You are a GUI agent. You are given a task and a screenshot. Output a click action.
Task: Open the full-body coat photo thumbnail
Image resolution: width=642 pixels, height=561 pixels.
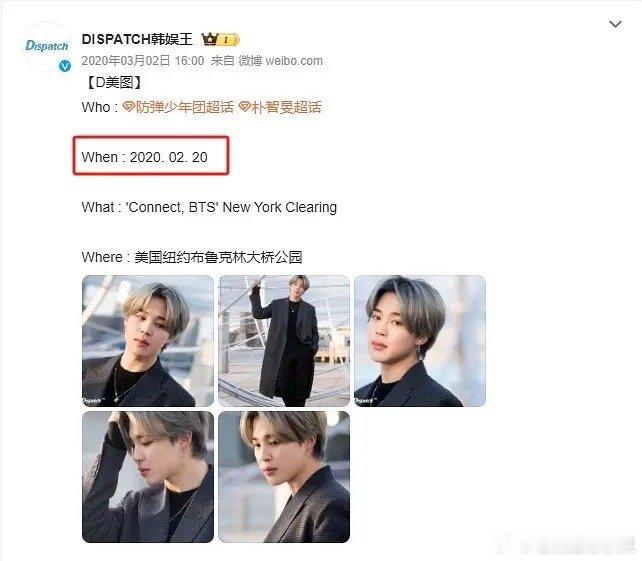pos(284,341)
